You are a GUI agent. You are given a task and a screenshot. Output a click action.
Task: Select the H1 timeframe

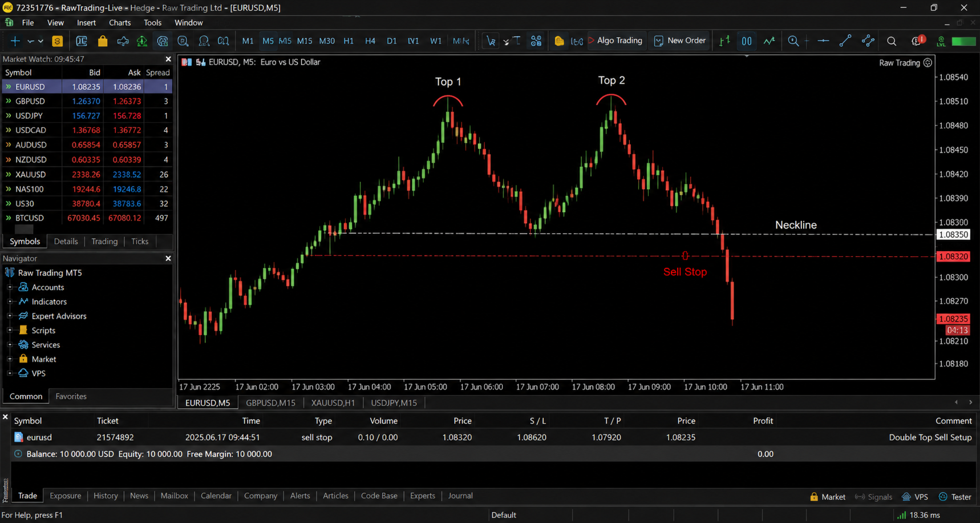pos(349,41)
